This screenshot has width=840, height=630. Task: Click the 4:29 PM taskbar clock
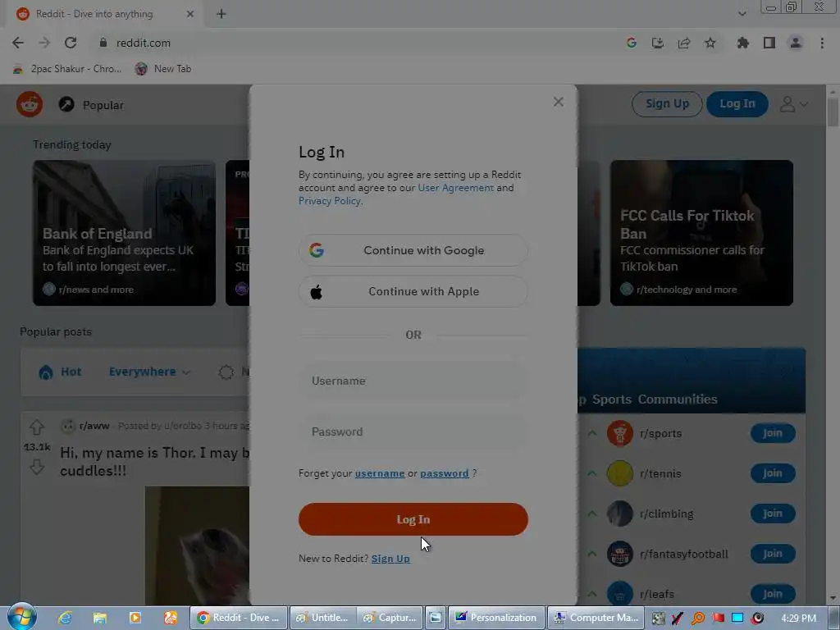click(798, 618)
